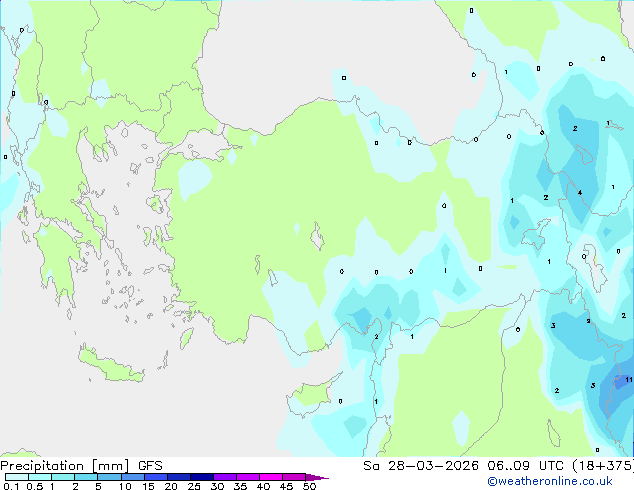This screenshot has height=490, width=634.
Task: Click the '(18+375)' forecast run label
Action: pos(603,466)
